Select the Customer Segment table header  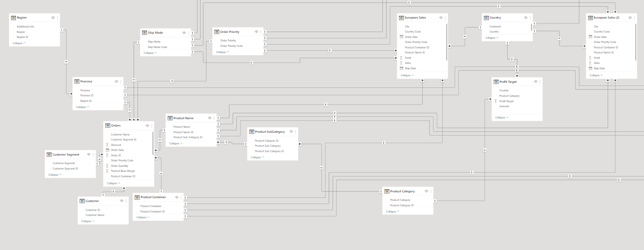coord(70,155)
